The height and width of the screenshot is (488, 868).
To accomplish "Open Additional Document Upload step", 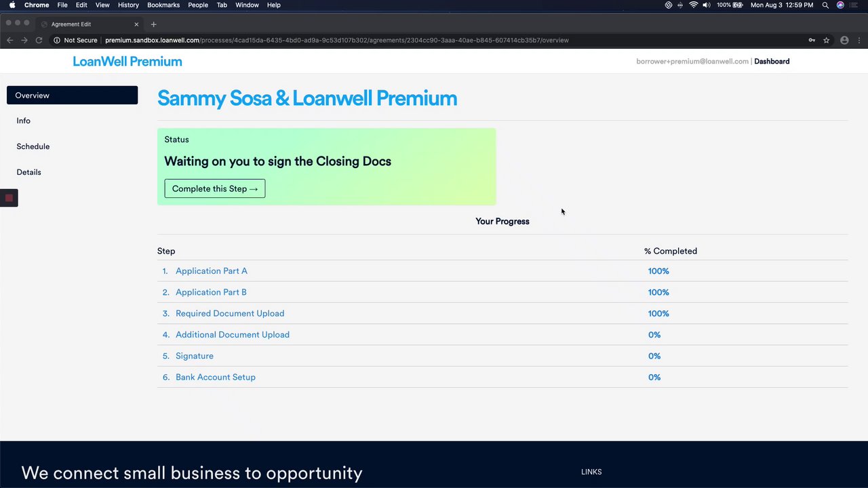I will click(233, 335).
